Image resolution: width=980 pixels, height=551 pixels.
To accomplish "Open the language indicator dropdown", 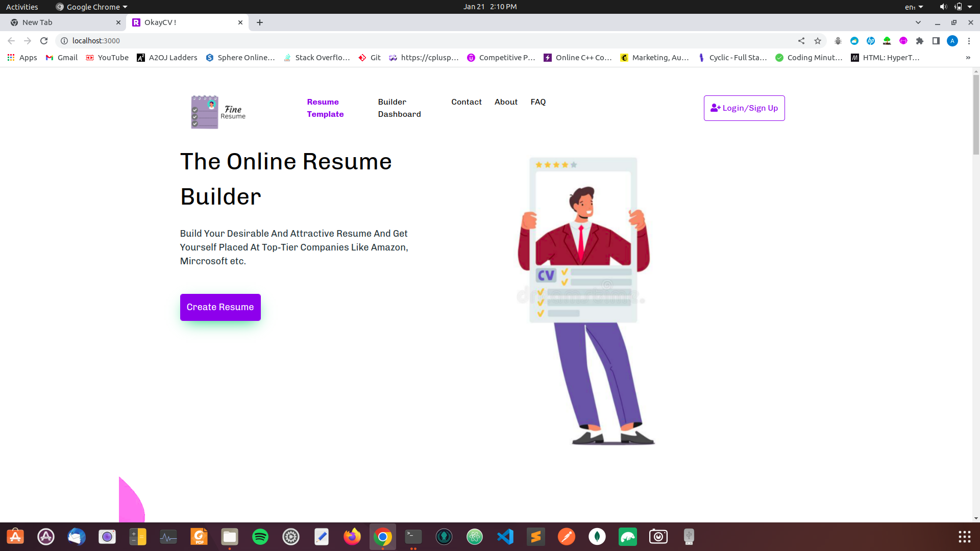I will tap(913, 7).
